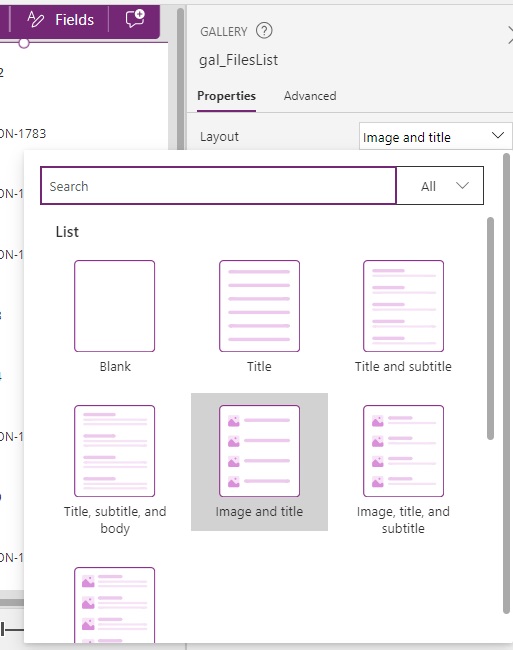This screenshot has width=513, height=650.
Task: Expand the All filter dropdown
Action: 440,186
